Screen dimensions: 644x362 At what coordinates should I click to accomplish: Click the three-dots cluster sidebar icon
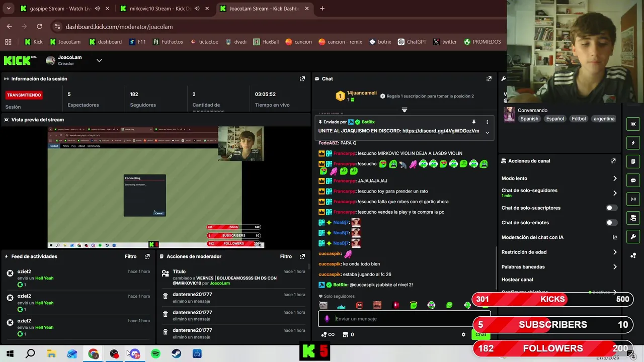click(633, 255)
